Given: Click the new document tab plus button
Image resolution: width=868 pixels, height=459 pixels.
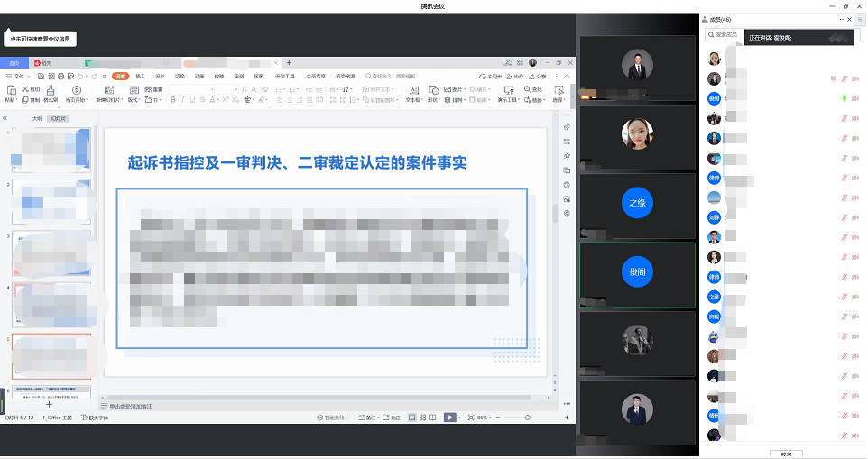Looking at the screenshot, I should pos(289,63).
